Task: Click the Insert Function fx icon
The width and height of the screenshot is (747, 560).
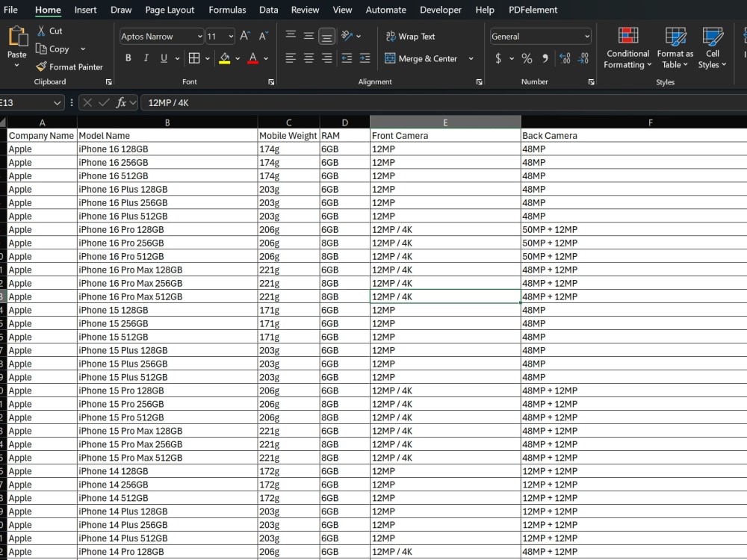Action: click(122, 102)
